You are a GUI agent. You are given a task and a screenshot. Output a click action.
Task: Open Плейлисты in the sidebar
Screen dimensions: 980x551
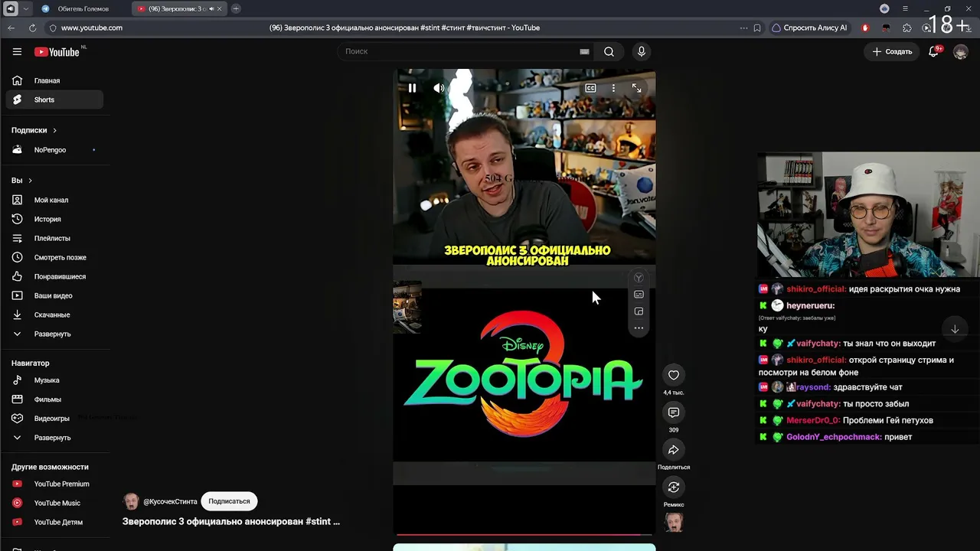54,238
